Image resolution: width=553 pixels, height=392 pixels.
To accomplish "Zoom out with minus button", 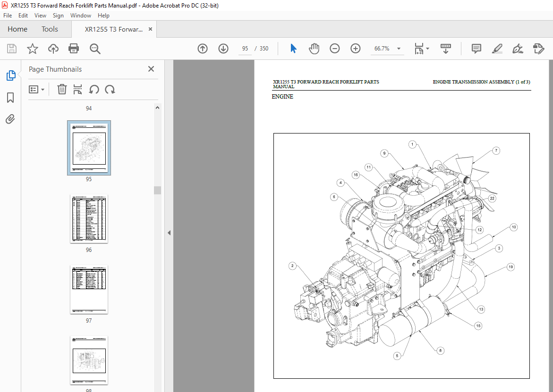I will 335,49.
